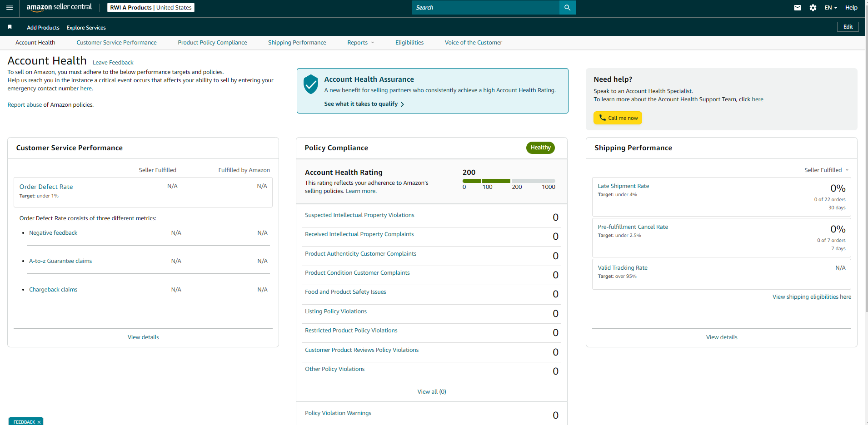Viewport: 868px width, 425px height.
Task: Open the Late Shipment Rate metric
Action: 624,186
